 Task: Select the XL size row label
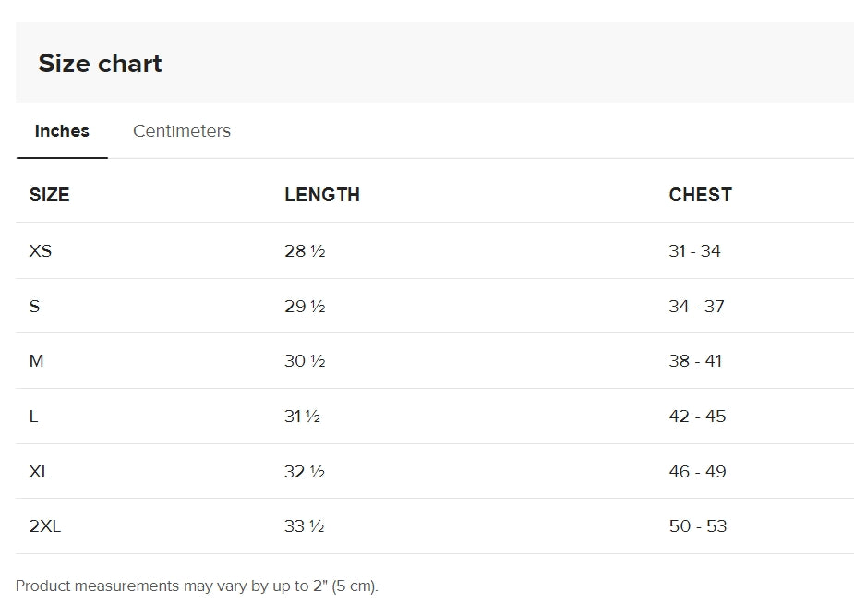pyautogui.click(x=39, y=471)
